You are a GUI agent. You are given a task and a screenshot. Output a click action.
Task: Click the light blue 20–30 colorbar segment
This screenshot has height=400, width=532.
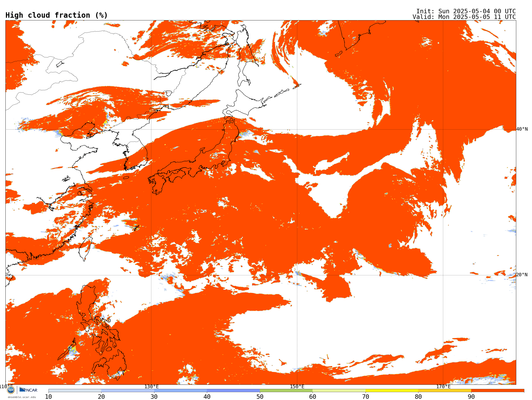[128, 391]
